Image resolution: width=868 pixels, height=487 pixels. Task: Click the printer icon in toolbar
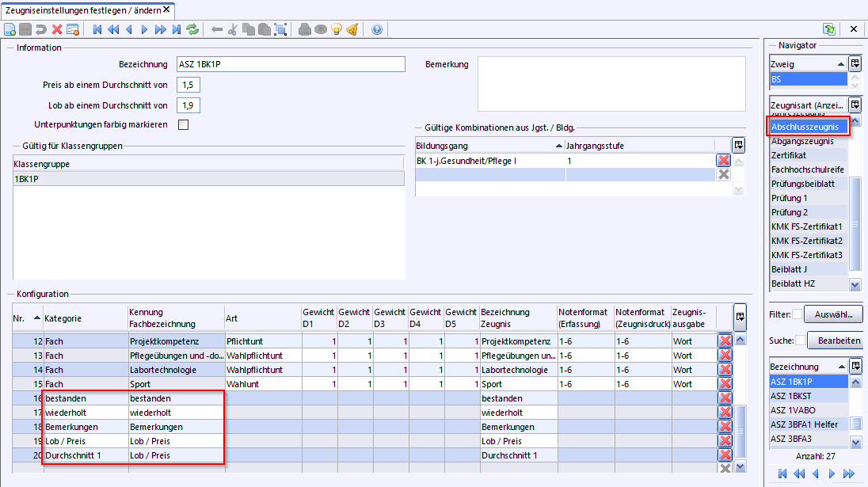pos(305,29)
